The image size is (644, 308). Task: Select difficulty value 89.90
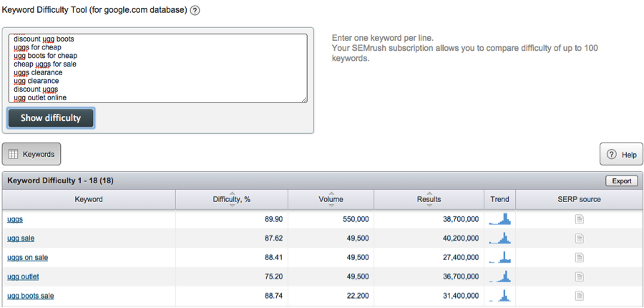273,220
